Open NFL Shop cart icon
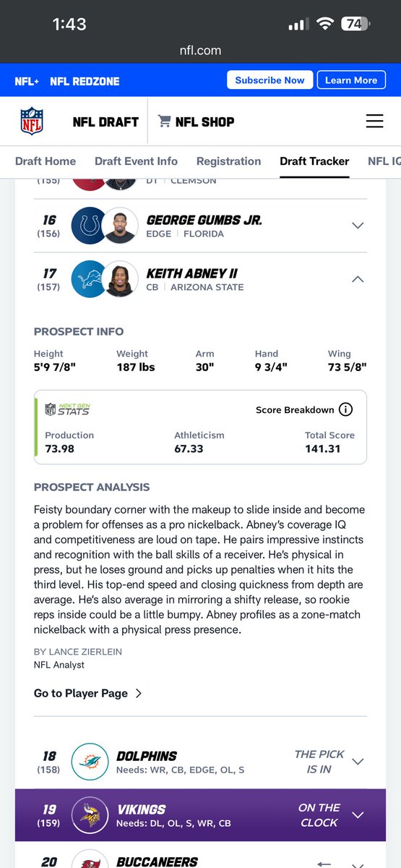This screenshot has width=401, height=868. tap(164, 122)
